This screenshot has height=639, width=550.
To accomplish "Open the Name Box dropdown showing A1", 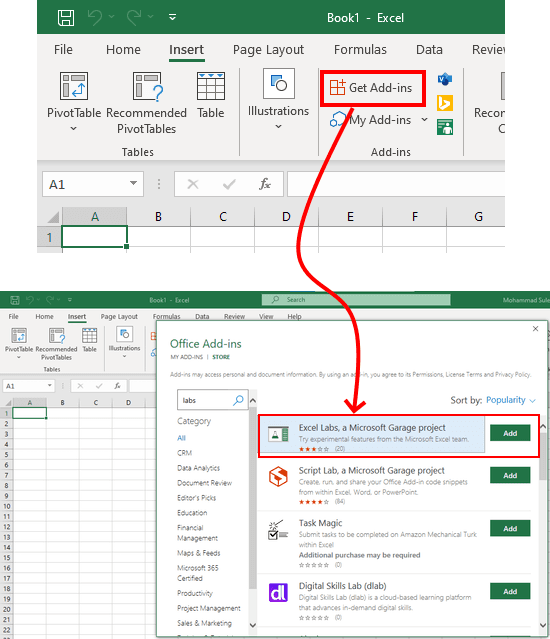I will (133, 183).
